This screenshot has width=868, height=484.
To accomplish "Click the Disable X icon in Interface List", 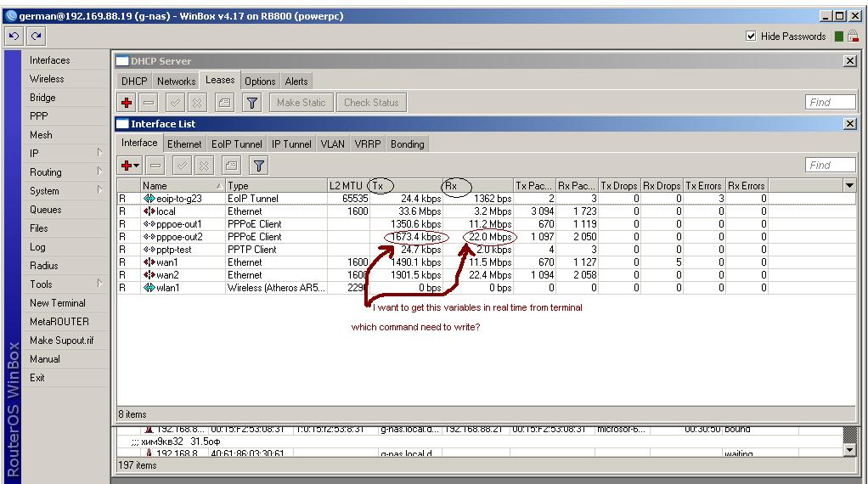I will tap(205, 166).
